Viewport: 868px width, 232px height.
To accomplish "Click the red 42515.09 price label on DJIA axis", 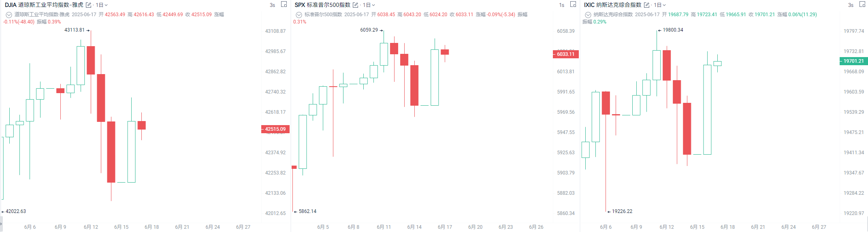I will click(275, 129).
